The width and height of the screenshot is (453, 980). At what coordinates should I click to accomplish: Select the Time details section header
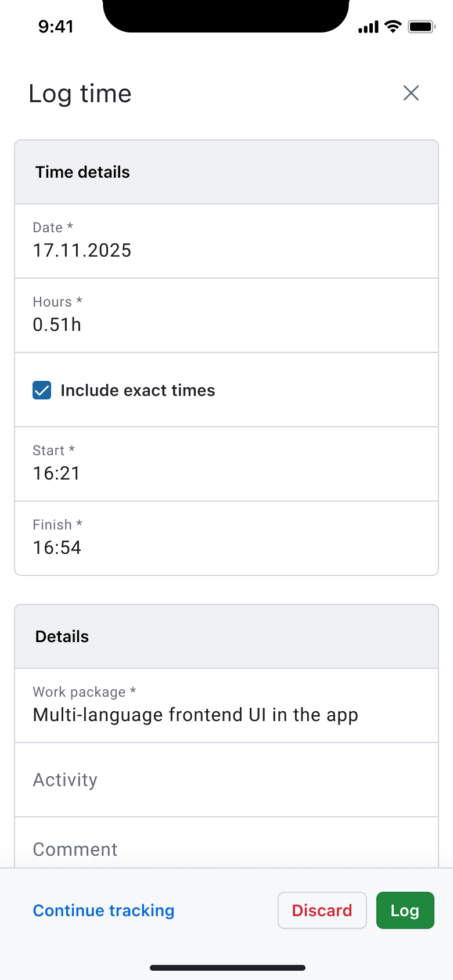[x=82, y=172]
